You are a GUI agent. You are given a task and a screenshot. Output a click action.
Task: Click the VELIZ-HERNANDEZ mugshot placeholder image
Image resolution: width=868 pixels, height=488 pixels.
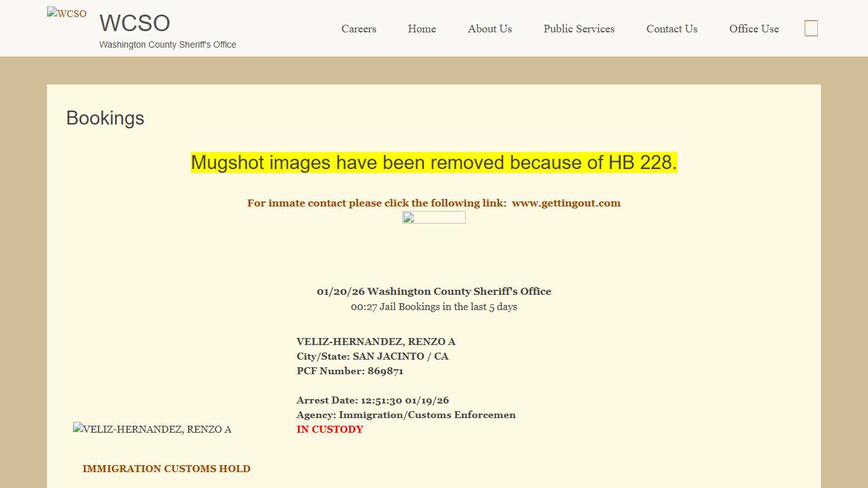tap(152, 430)
